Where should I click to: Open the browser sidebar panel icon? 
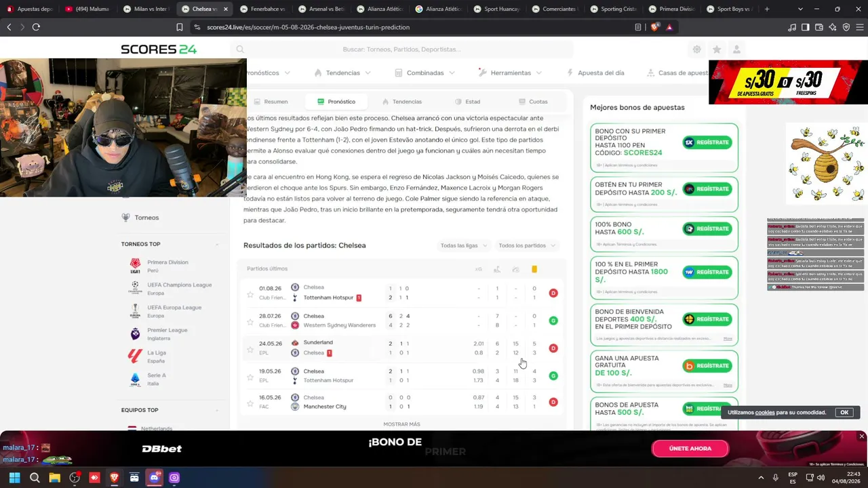coord(806,27)
